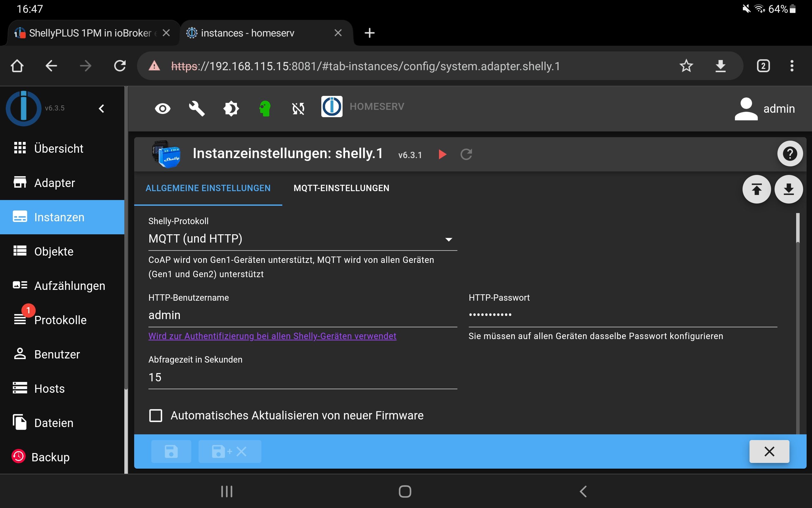This screenshot has height=508, width=812.
Task: Open the Aufzählungen sidebar entry
Action: [x=62, y=285]
